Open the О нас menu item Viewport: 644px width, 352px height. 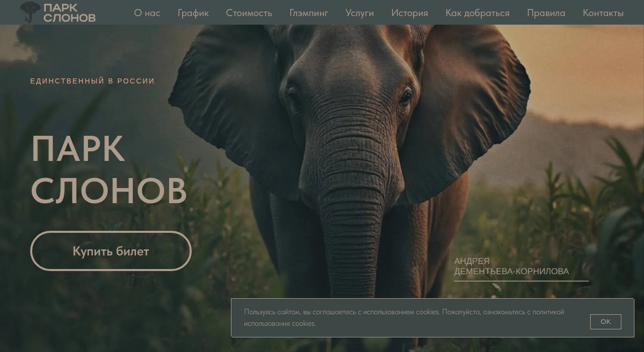[x=147, y=13]
